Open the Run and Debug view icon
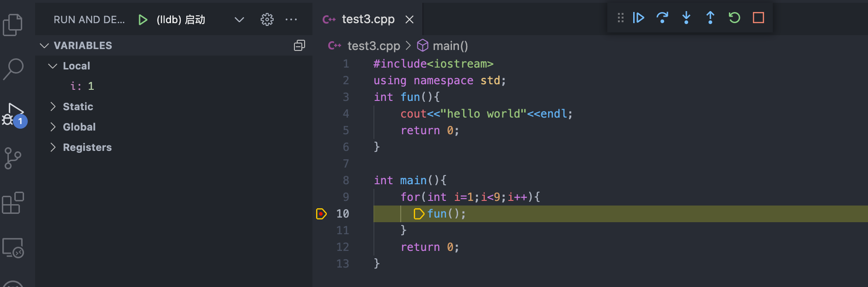868x287 pixels. (14, 114)
